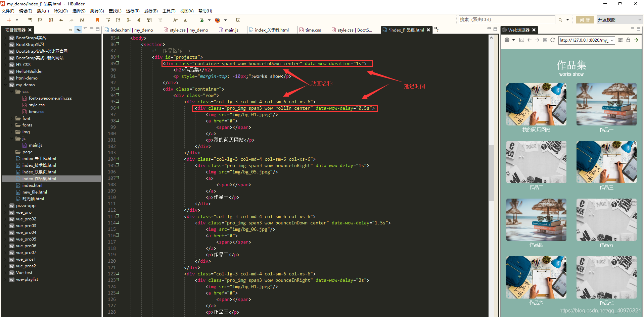
Task: Click the red plus New file icon
Action: click(9, 20)
